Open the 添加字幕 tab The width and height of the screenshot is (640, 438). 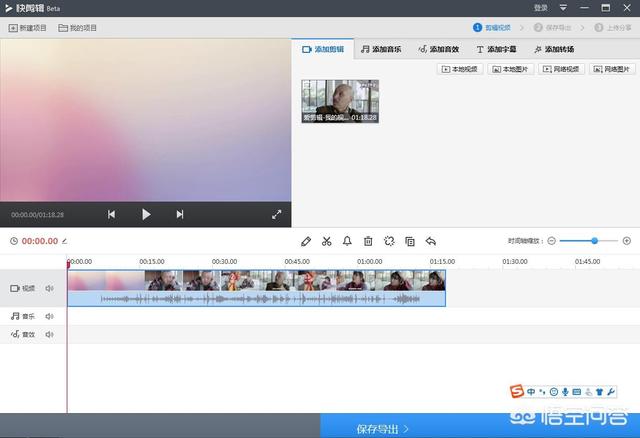pyautogui.click(x=496, y=49)
